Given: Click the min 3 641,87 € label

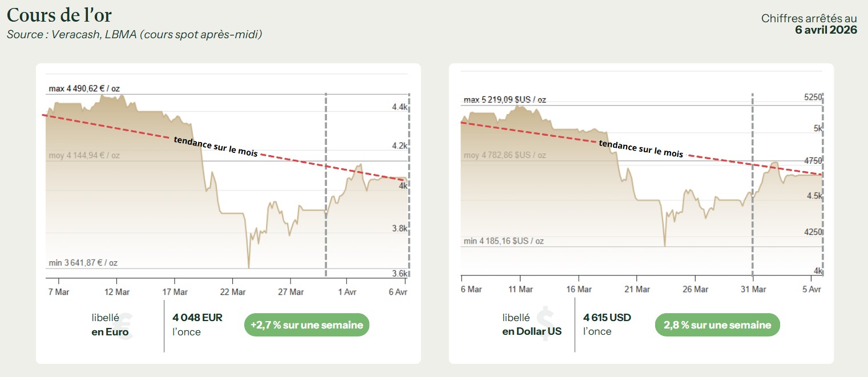Looking at the screenshot, I should point(83,263).
